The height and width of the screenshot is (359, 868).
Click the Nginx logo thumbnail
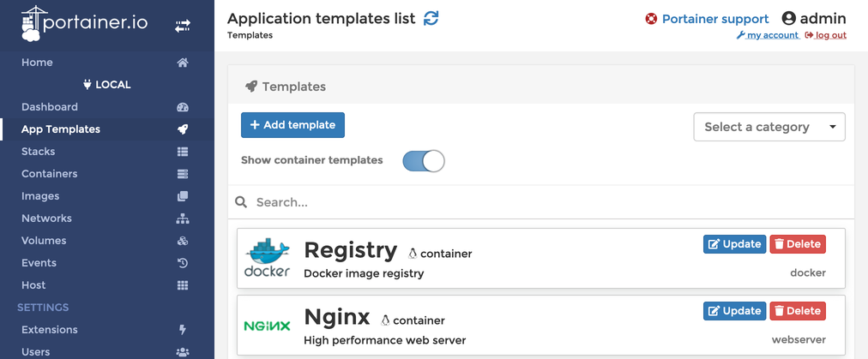[268, 326]
